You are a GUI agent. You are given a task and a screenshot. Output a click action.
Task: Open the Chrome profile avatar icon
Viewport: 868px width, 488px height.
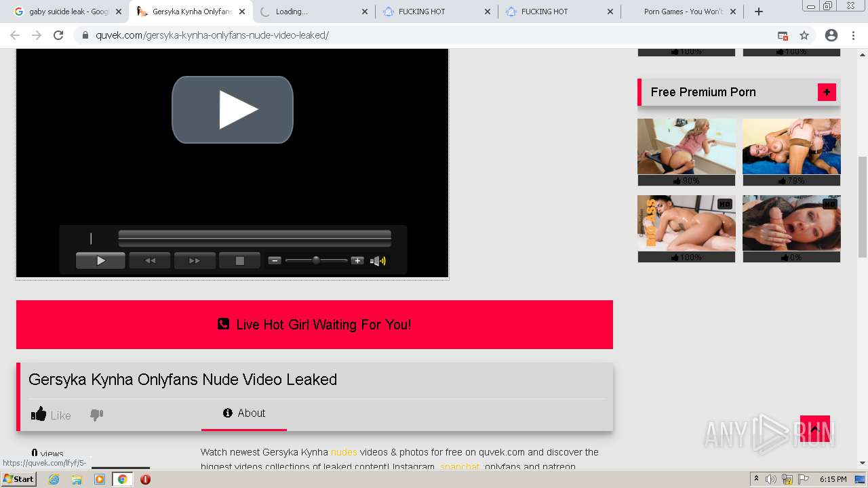click(x=831, y=35)
